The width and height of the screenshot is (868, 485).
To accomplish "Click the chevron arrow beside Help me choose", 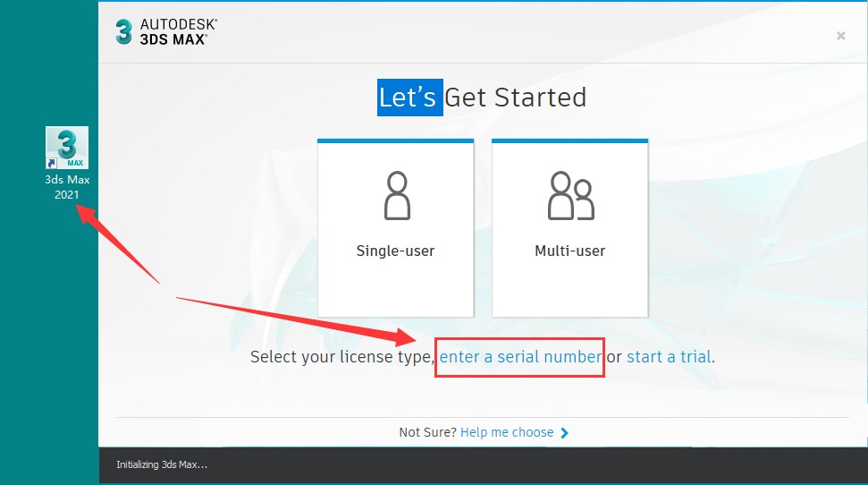I will click(564, 433).
